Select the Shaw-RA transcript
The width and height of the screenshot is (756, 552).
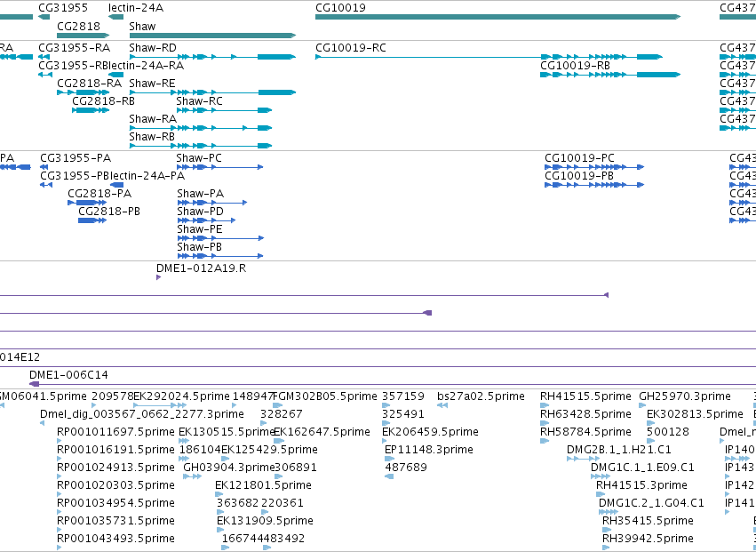point(201,128)
